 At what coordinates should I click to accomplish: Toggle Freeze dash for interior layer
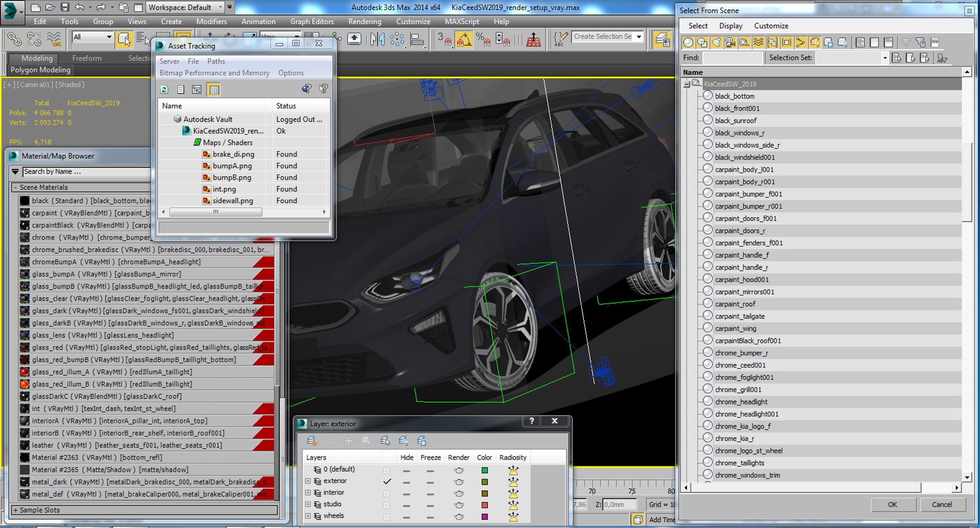pos(430,494)
